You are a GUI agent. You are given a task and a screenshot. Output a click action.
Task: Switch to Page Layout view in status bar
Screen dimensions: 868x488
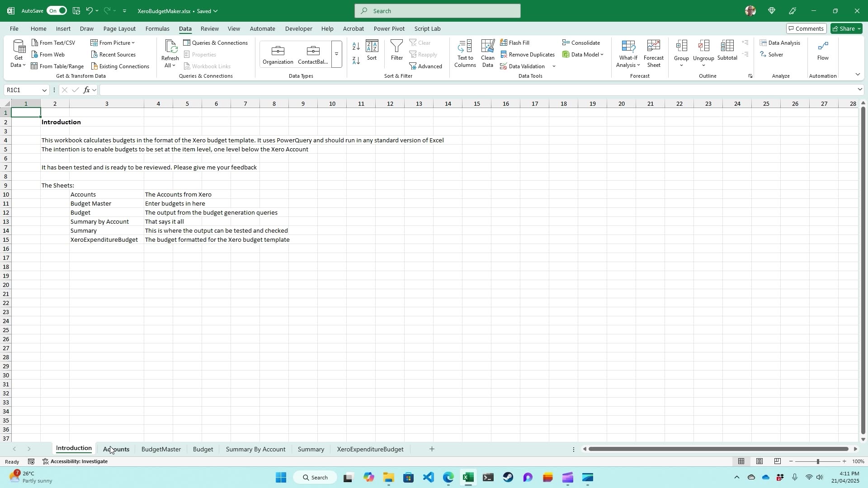(759, 461)
